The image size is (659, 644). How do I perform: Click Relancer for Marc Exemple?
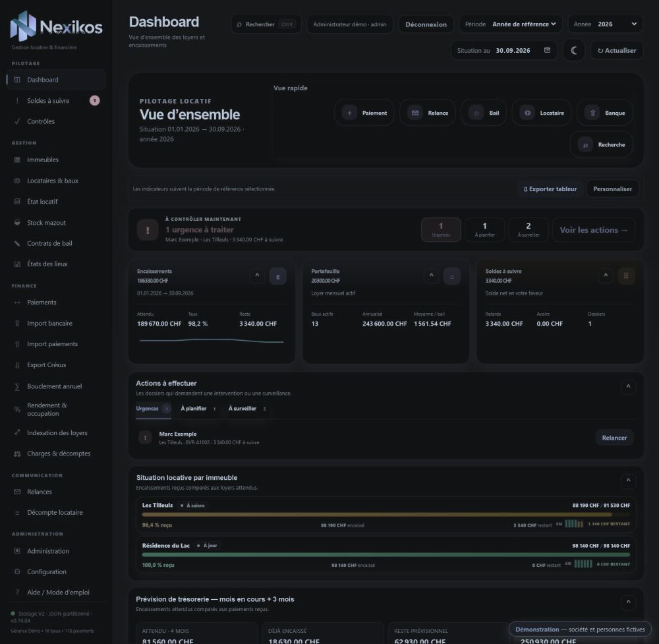(x=614, y=438)
